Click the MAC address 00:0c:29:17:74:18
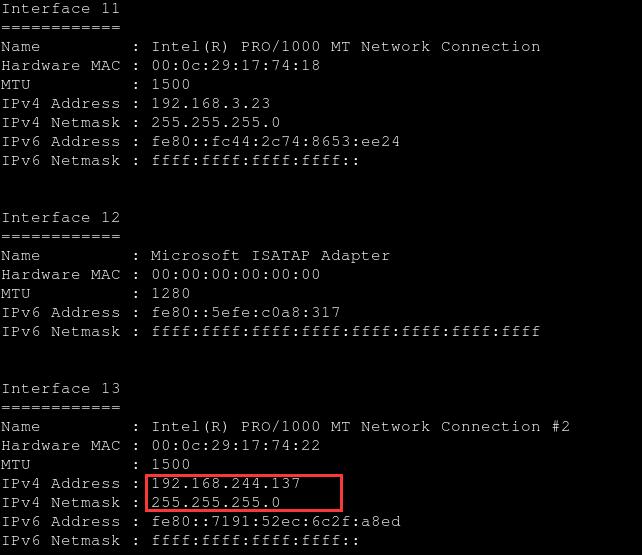 coord(236,65)
